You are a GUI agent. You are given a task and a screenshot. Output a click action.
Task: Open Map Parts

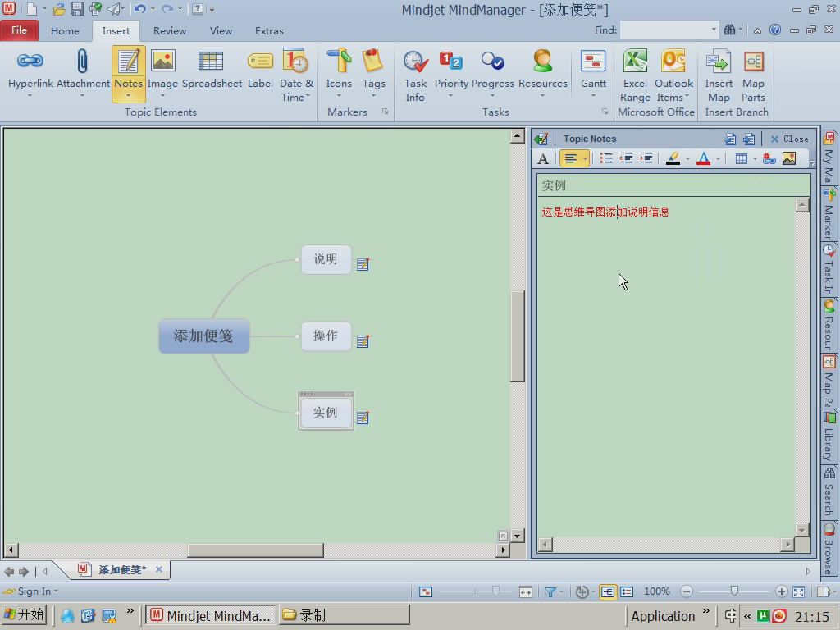point(753,75)
